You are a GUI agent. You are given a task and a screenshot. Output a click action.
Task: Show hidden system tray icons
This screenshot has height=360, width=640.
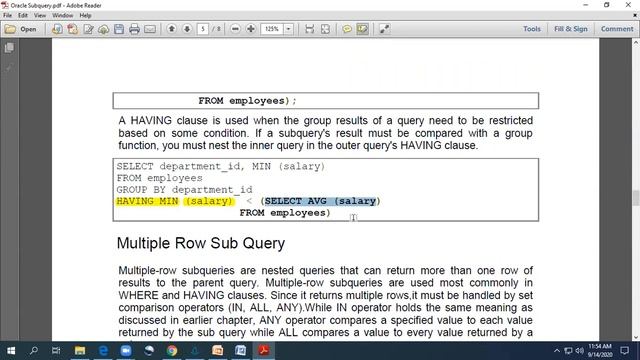pyautogui.click(x=557, y=351)
